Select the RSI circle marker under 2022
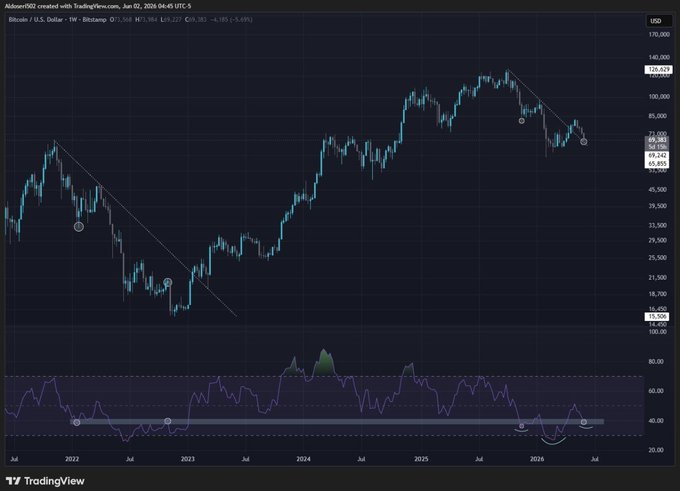 [x=76, y=422]
